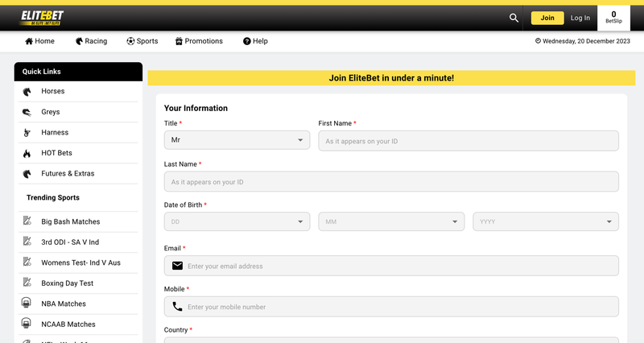Click the Log In link
Screen dimensions: 644x343
[580, 18]
